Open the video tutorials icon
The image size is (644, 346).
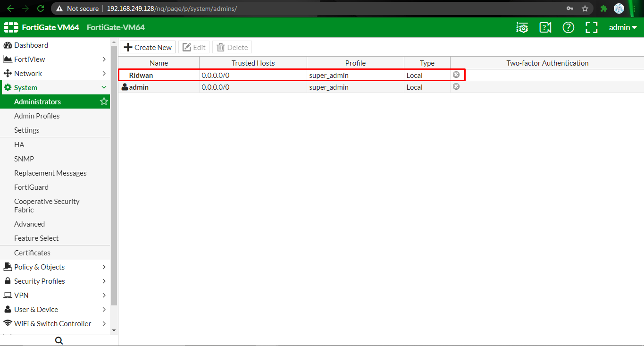pos(545,27)
